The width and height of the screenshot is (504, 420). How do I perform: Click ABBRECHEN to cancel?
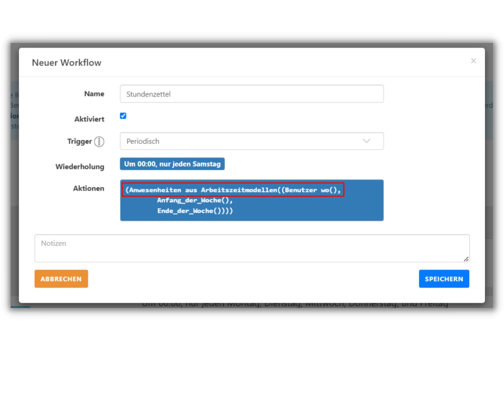coord(61,279)
